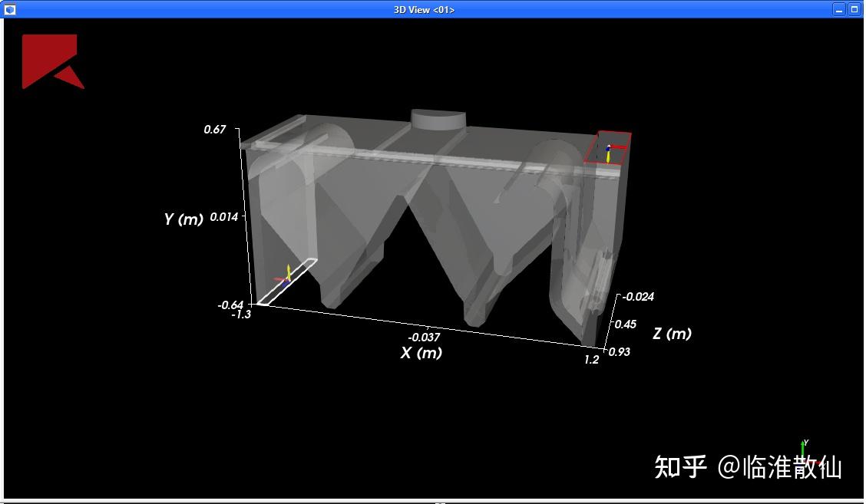Click the cylindrical port atop the geometry

point(438,119)
